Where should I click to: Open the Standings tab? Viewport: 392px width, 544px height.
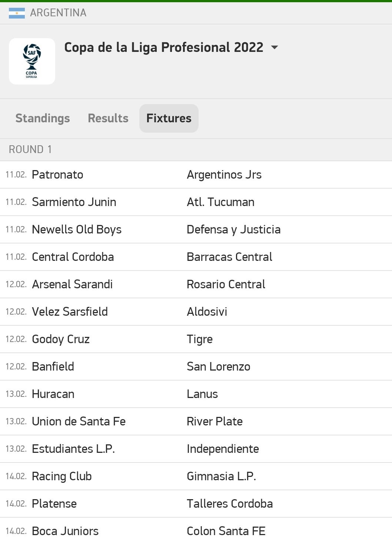click(x=43, y=118)
